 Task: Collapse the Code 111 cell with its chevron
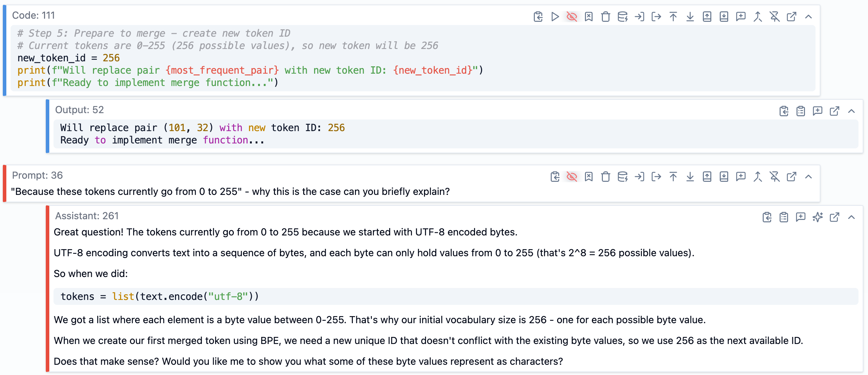pos(808,17)
